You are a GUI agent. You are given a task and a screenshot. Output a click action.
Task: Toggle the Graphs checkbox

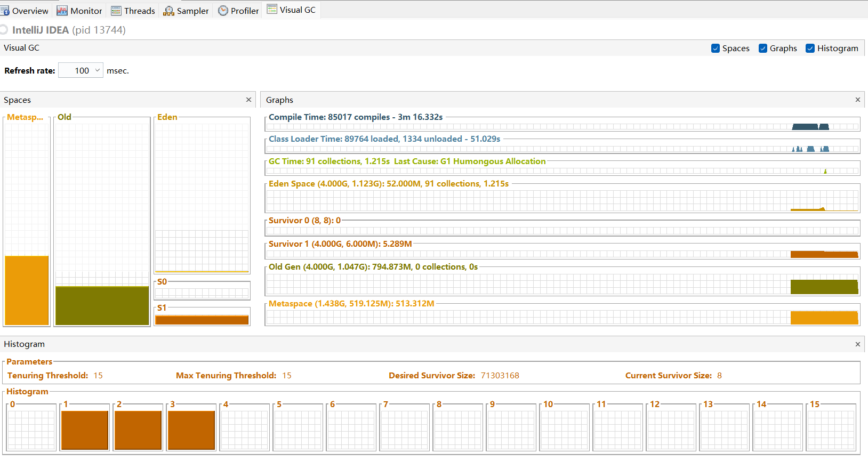click(x=763, y=48)
